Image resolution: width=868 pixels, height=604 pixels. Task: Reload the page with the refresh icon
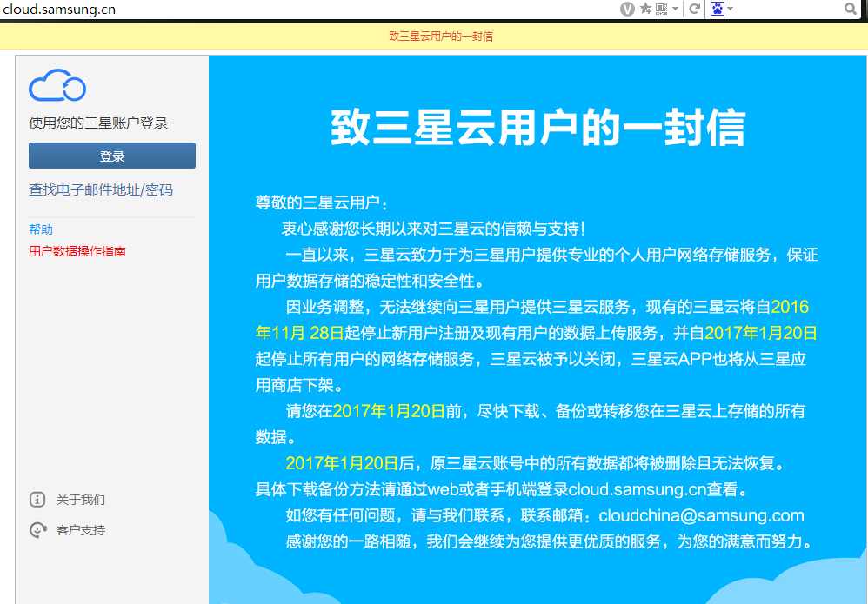coord(695,9)
